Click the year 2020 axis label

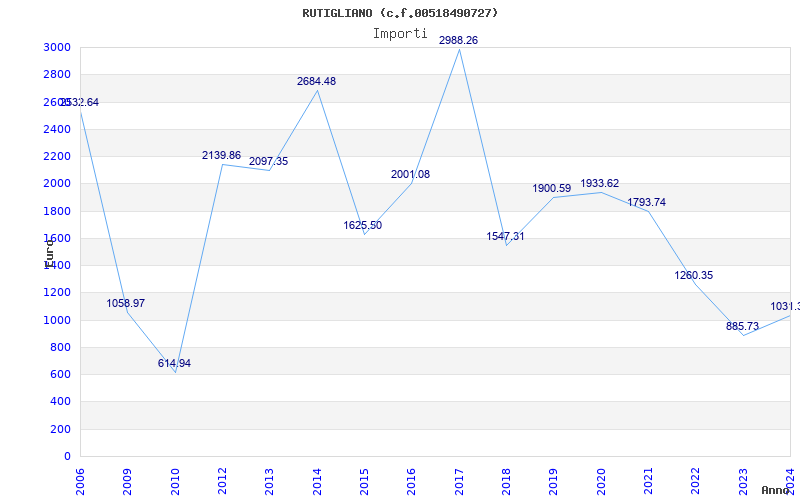pyautogui.click(x=601, y=482)
